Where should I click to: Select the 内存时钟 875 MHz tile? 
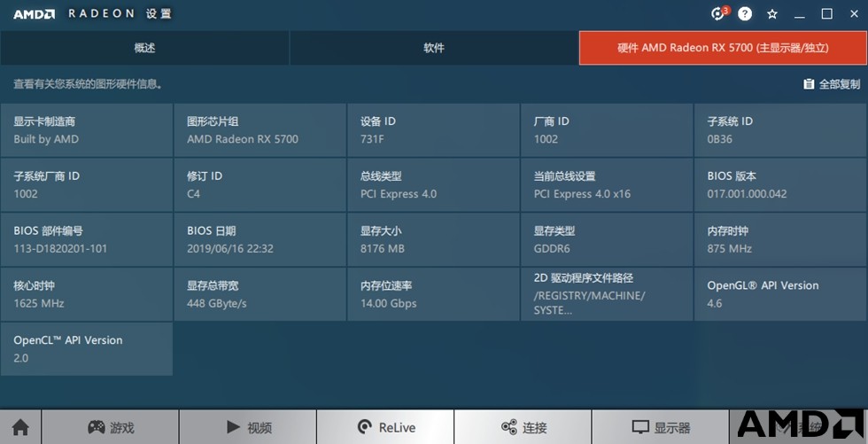pos(781,239)
